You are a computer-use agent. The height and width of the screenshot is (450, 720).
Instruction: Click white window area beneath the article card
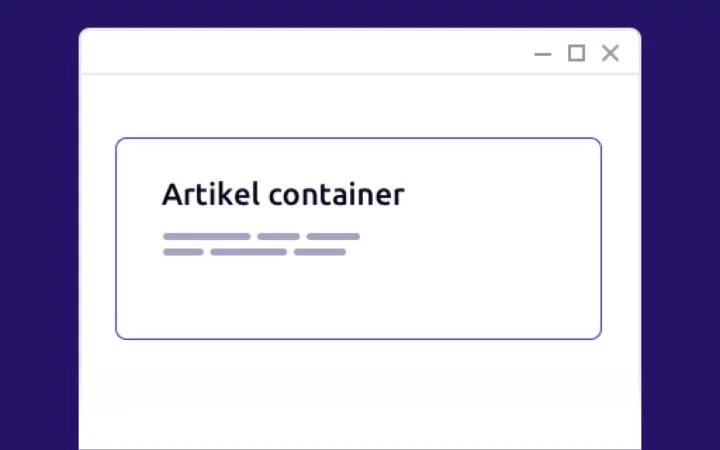pos(358,395)
